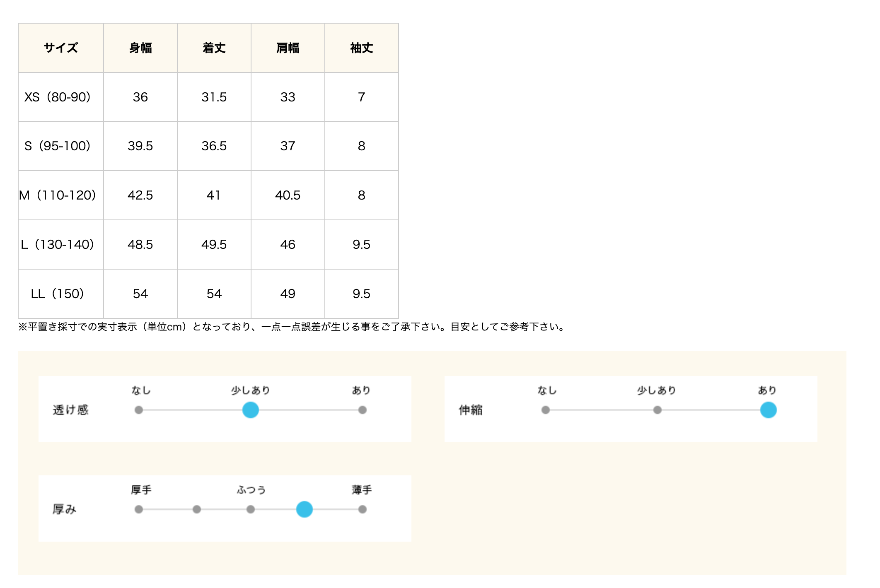Click the なし dot on 伸縮 scale
The height and width of the screenshot is (588, 880).
coord(546,410)
